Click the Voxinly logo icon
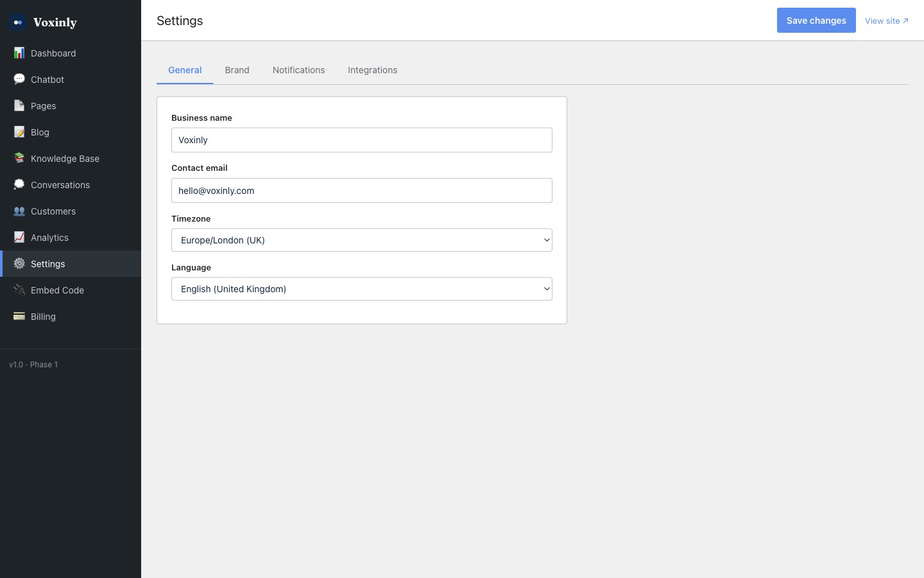Viewport: 924px width, 578px height. (x=18, y=22)
